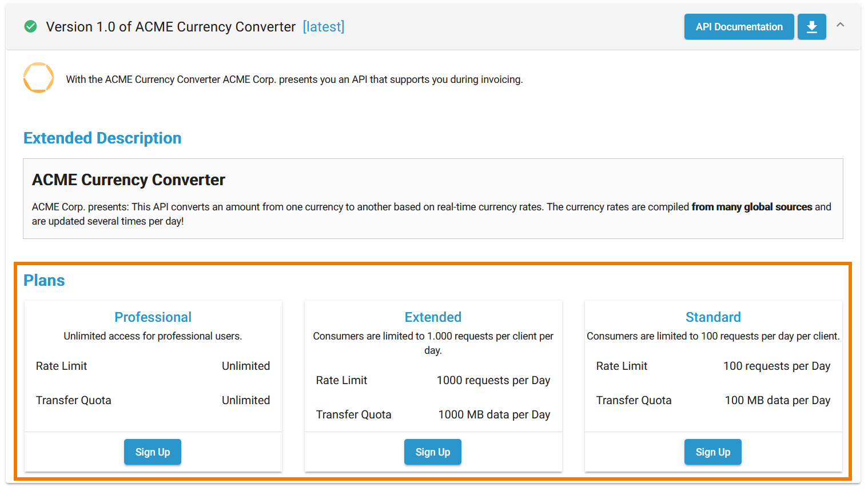
Task: Click the ACME Currency Converter description heading
Action: 129,180
